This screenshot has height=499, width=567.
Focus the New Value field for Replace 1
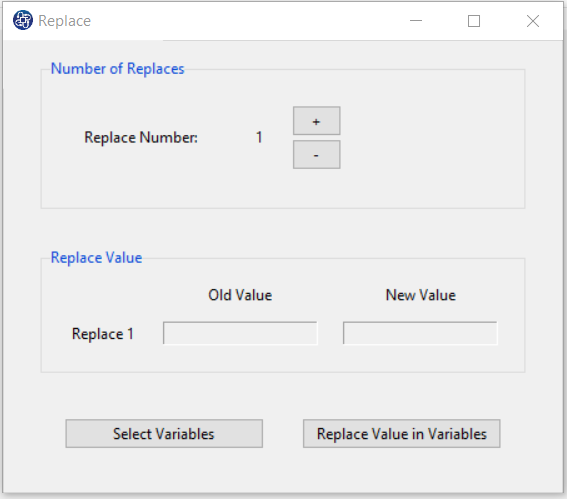pos(420,333)
